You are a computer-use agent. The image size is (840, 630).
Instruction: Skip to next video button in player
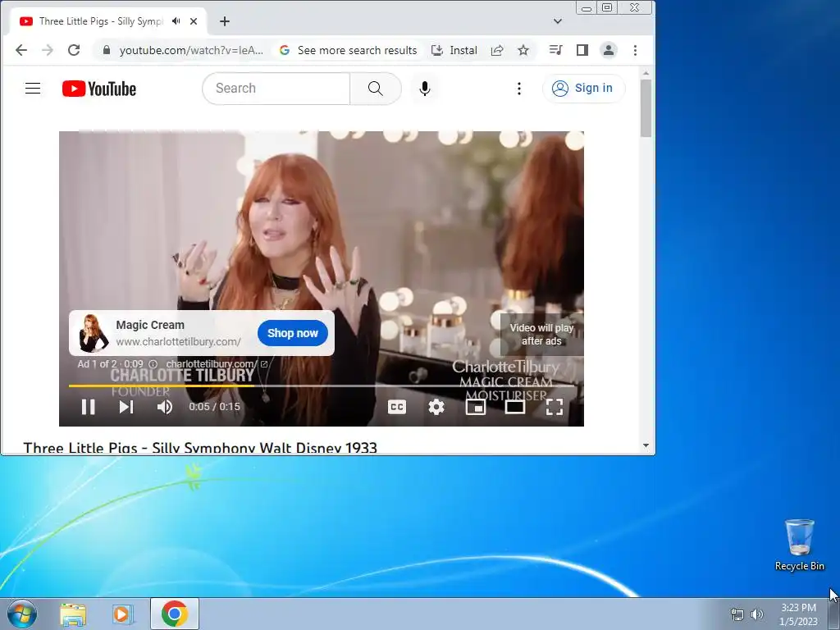[x=126, y=407]
